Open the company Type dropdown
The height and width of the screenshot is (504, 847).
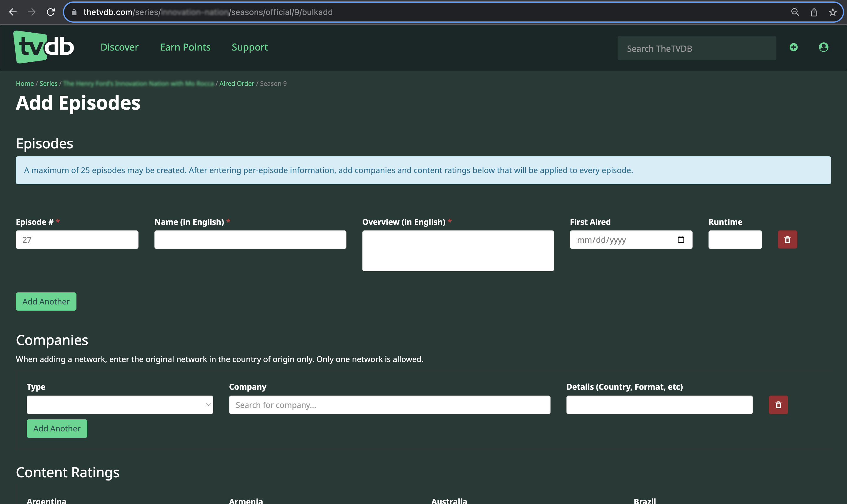click(x=120, y=404)
